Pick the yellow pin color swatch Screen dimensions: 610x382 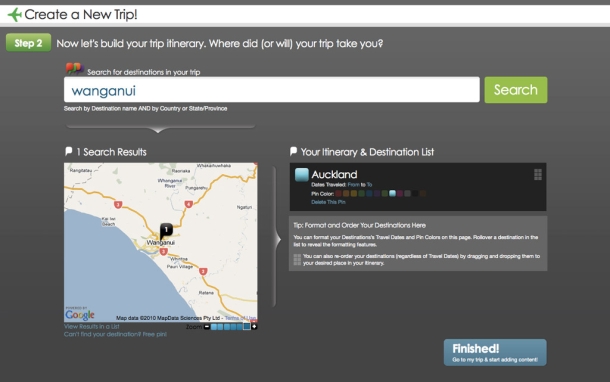354,193
